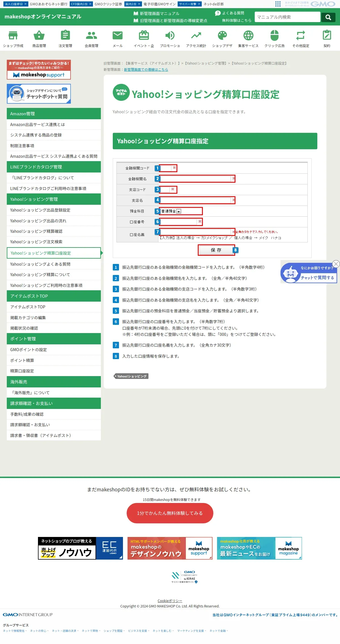
Task: Open 請求書・領収書（アイテムポスト） page
Action: pyautogui.click(x=54, y=436)
